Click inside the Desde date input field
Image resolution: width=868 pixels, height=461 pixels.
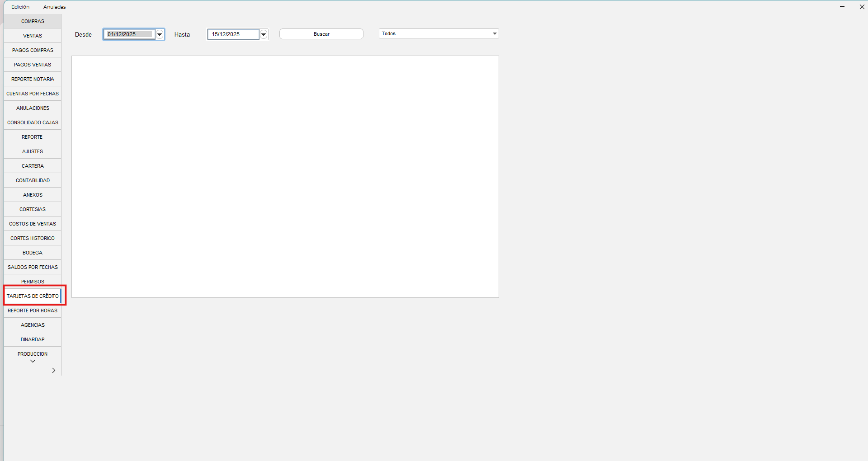tap(129, 34)
